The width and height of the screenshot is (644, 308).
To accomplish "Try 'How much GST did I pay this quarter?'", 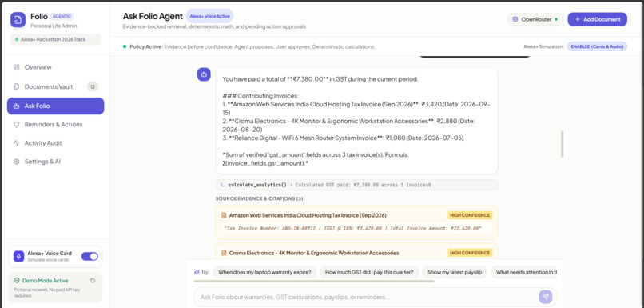I will coord(369,272).
